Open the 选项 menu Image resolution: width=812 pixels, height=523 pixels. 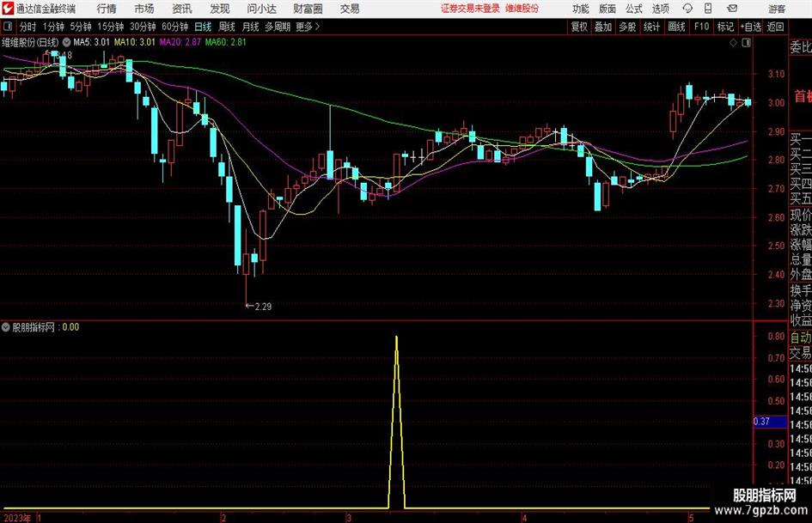point(661,9)
